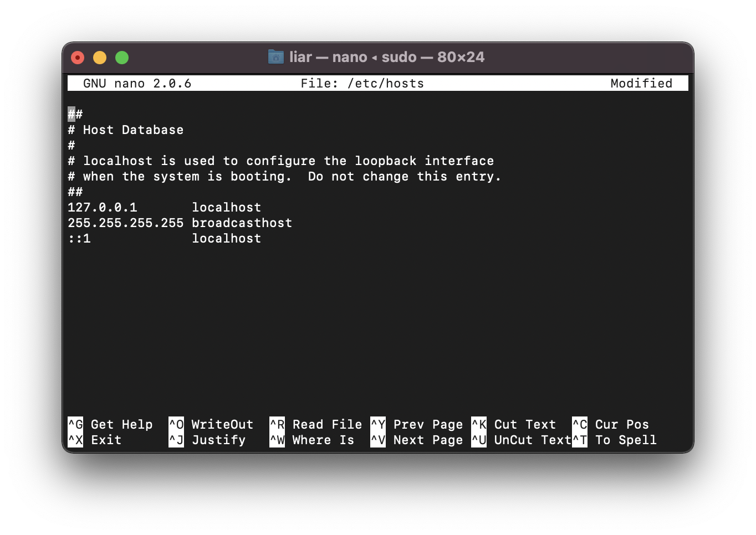The image size is (756, 535).
Task: Click the window title 'liar — nano'
Action: [328, 57]
